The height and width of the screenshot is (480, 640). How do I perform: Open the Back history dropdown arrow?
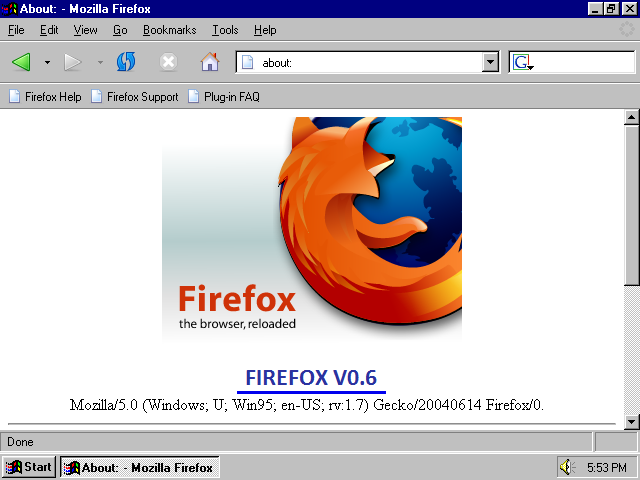47,62
